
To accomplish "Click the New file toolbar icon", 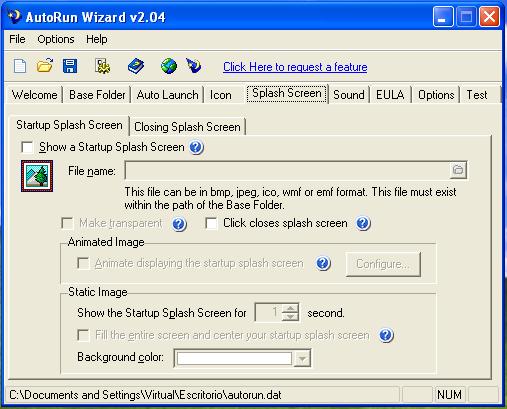I will (20, 66).
